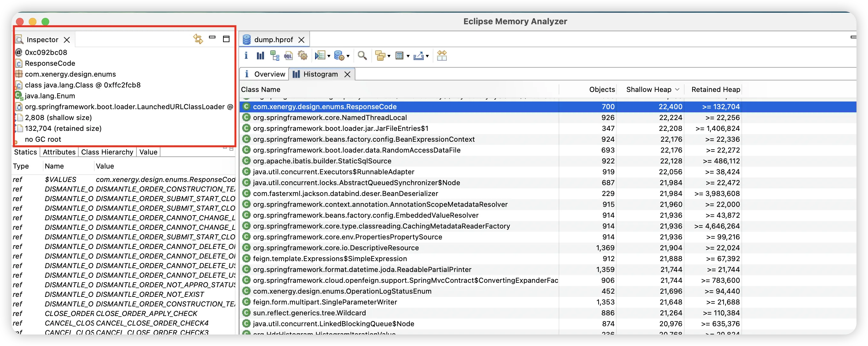The width and height of the screenshot is (868, 346).
Task: Click class icon beside sun.reflect Wildcard row
Action: click(246, 313)
